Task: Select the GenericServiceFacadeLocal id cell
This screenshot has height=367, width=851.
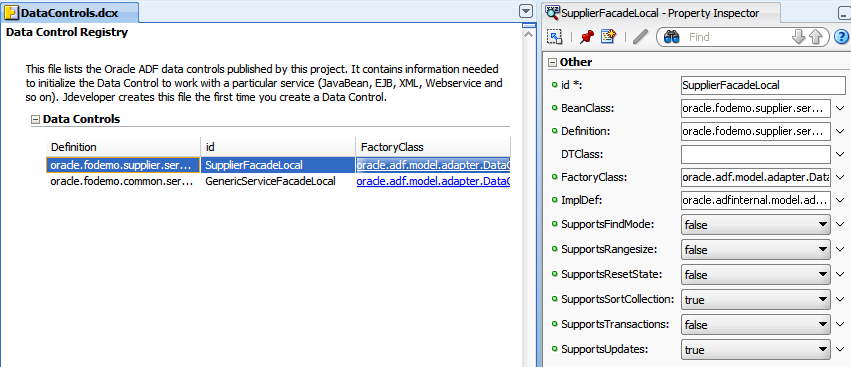Action: click(278, 181)
